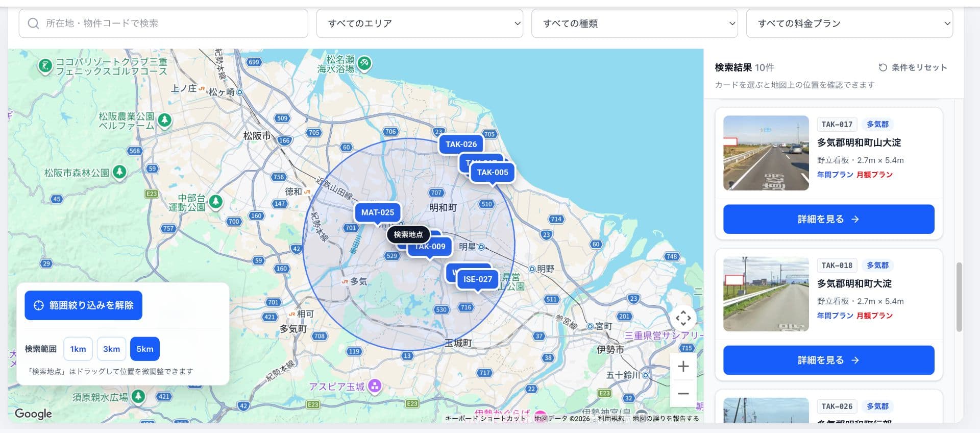Click the 検索結果 10件 heading
This screenshot has width=980, height=433.
point(744,67)
